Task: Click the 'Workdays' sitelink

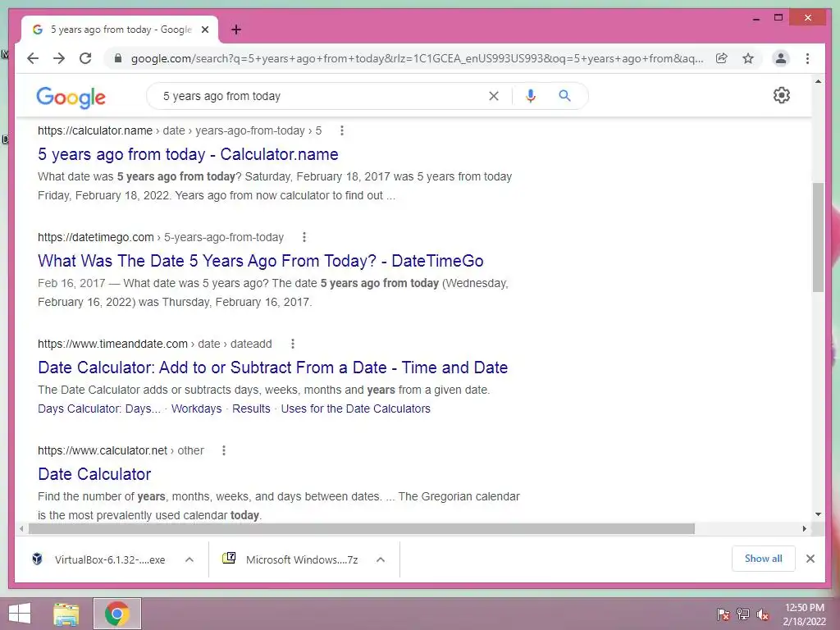Action: [x=197, y=409]
